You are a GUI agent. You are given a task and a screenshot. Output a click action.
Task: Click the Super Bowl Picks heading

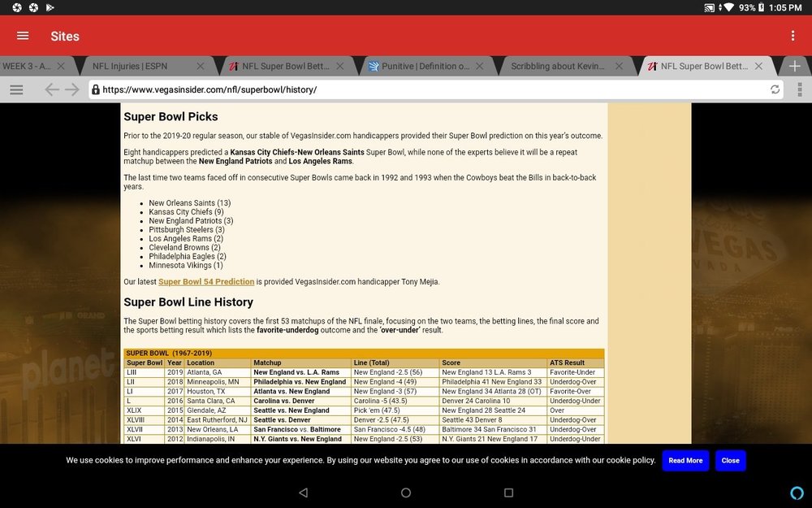click(x=171, y=117)
